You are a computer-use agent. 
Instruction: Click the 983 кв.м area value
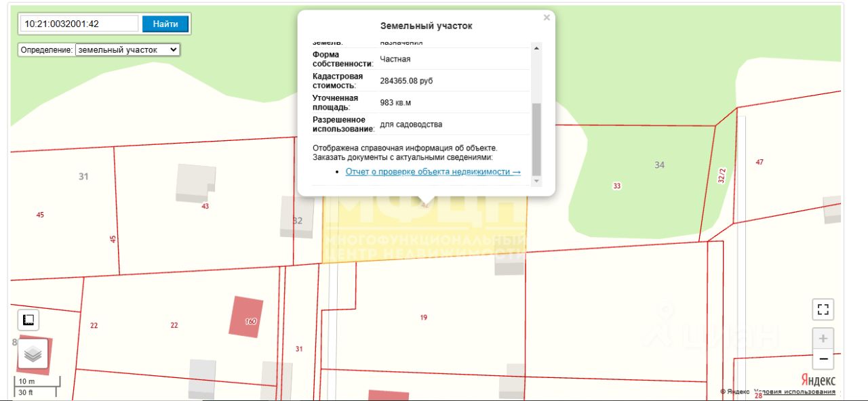(x=395, y=103)
